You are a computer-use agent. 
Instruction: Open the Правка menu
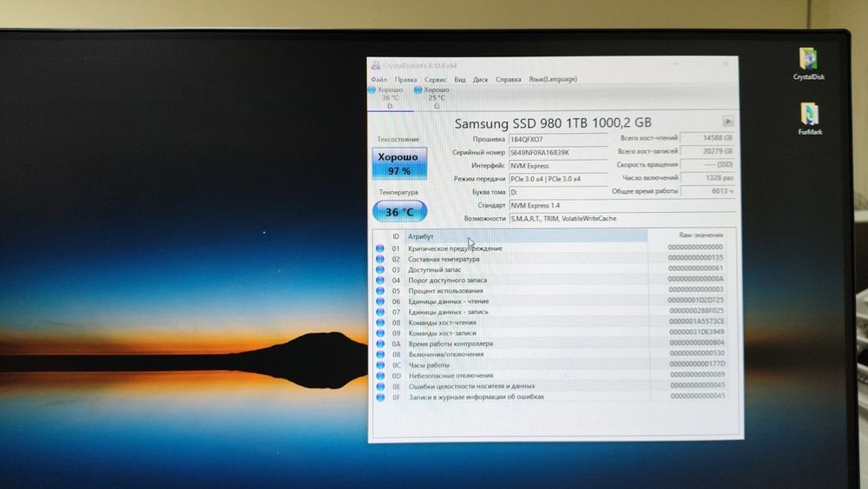[405, 80]
